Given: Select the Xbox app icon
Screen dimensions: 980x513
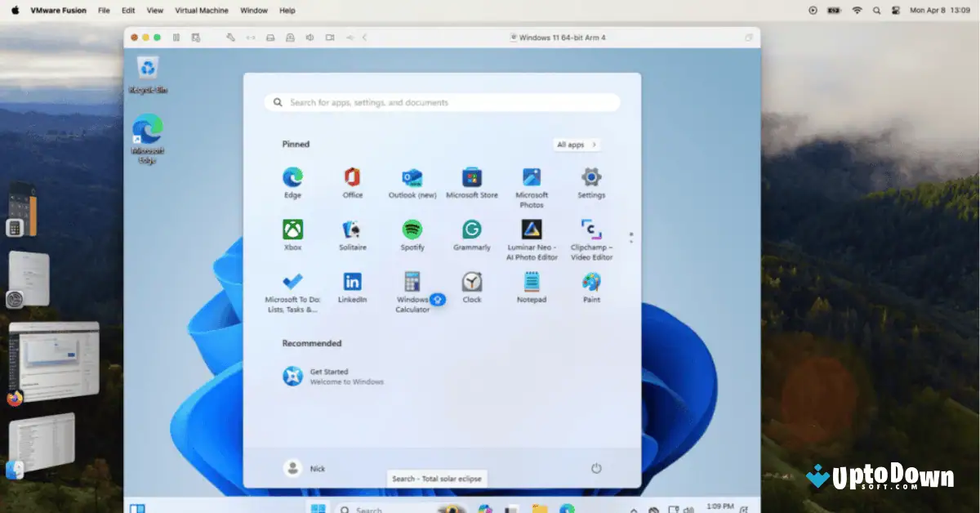Looking at the screenshot, I should [x=292, y=230].
